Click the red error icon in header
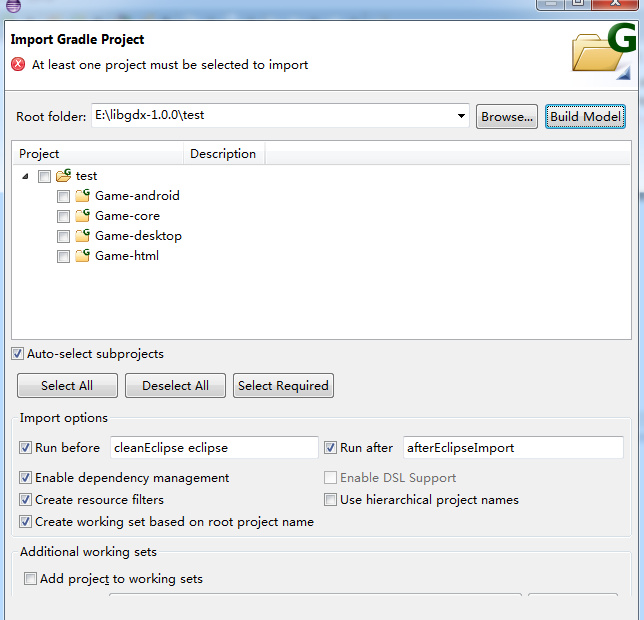The height and width of the screenshot is (620, 644). coord(18,64)
